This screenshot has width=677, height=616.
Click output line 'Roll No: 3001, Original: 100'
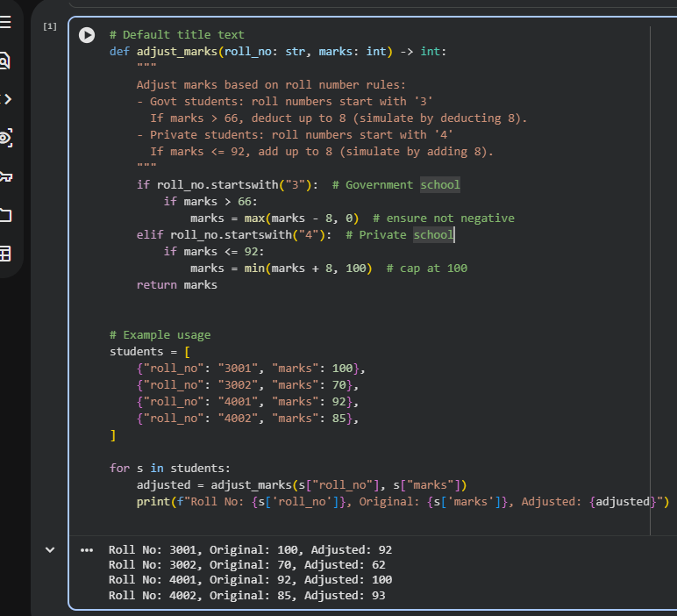[251, 550]
